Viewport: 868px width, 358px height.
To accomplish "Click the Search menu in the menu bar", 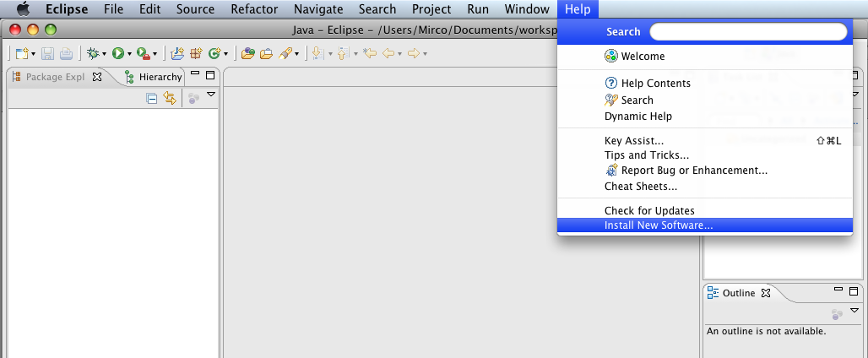I will [x=377, y=8].
